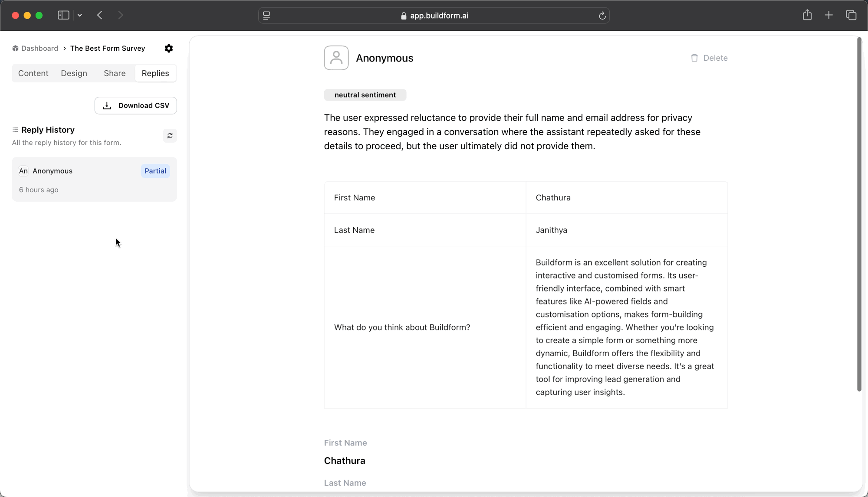Image resolution: width=868 pixels, height=497 pixels.
Task: Click the gray First Name label below table
Action: coord(345,443)
